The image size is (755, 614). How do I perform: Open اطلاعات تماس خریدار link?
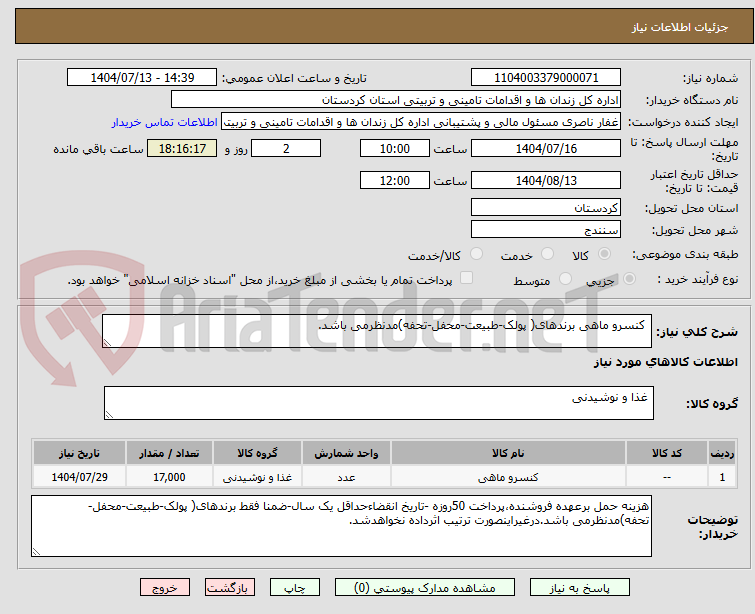coord(165,122)
